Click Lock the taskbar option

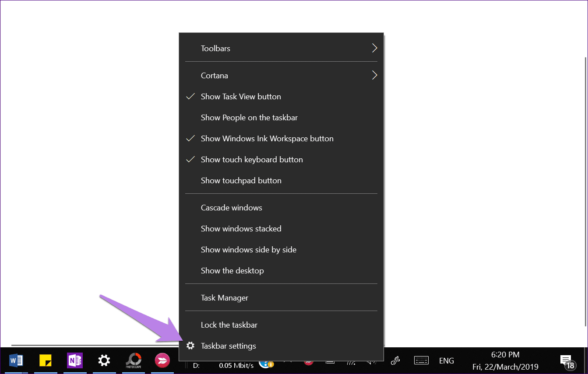(229, 325)
